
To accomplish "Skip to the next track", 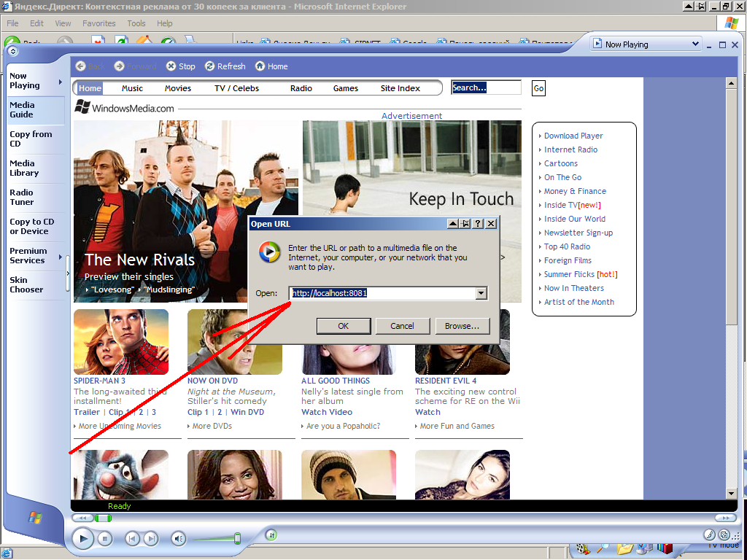I will (151, 539).
